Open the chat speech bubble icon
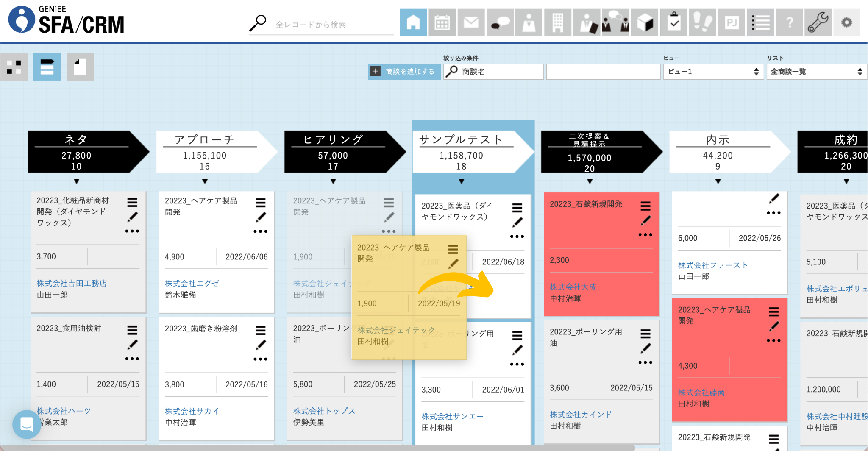The height and width of the screenshot is (451, 868). (500, 22)
